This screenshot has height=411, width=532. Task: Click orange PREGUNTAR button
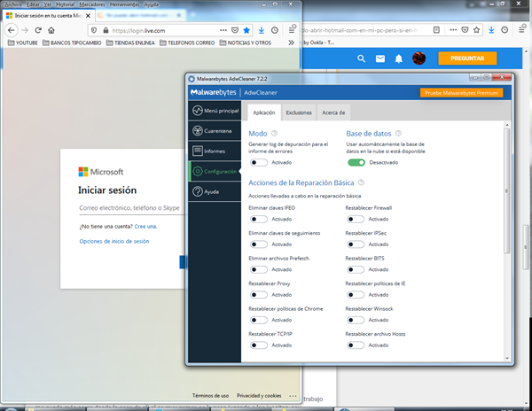[467, 58]
